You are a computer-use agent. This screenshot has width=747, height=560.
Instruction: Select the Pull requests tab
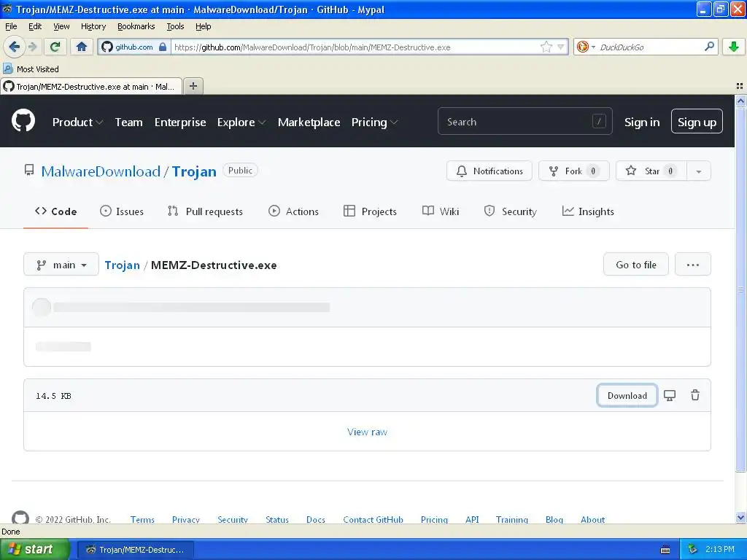tap(205, 211)
